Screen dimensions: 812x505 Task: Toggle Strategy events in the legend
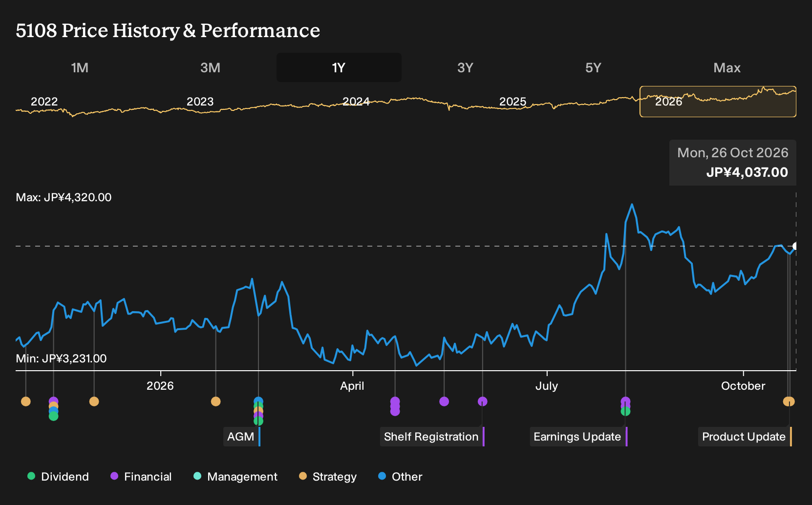pyautogui.click(x=328, y=477)
